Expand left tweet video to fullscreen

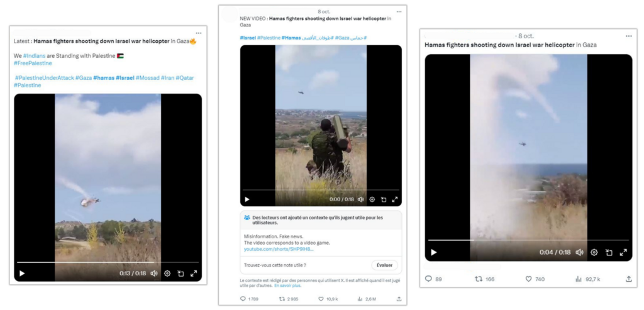coord(194,274)
